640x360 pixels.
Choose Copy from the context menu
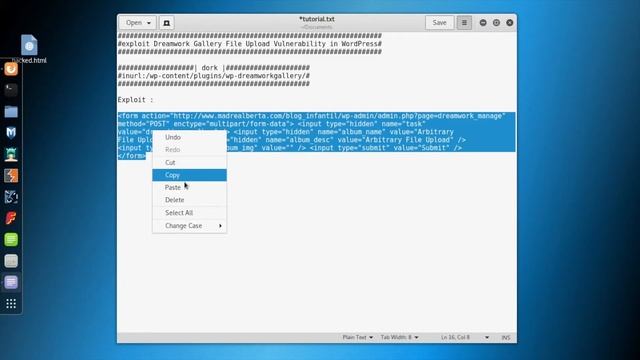pyautogui.click(x=189, y=175)
